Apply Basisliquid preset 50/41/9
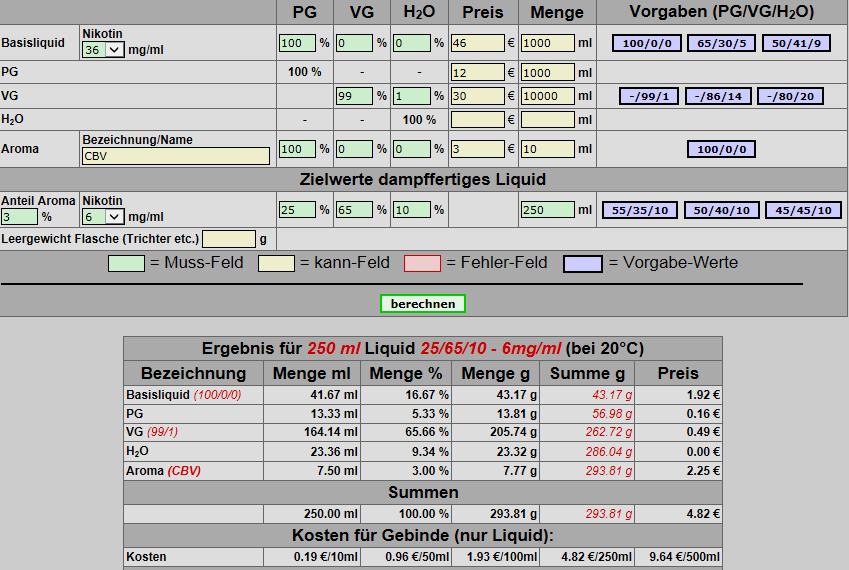Viewport: 849px width, 570px height. click(x=794, y=43)
